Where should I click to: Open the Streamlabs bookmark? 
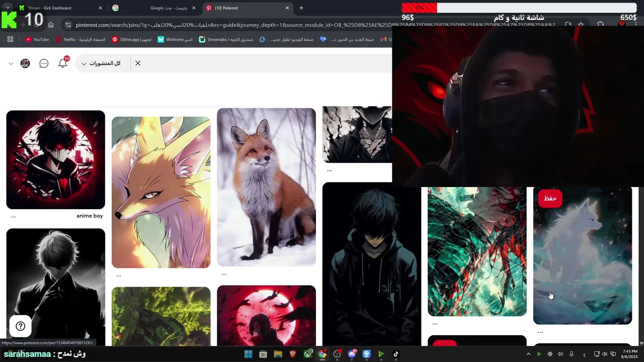pos(226,39)
